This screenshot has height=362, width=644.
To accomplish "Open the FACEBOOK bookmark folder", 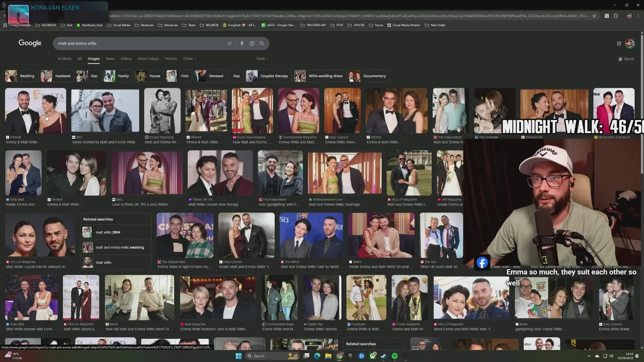I will pyautogui.click(x=46, y=25).
